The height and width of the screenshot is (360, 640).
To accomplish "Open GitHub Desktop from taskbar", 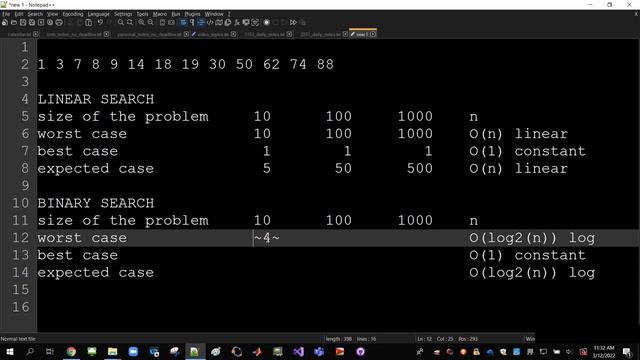I will coord(360,351).
